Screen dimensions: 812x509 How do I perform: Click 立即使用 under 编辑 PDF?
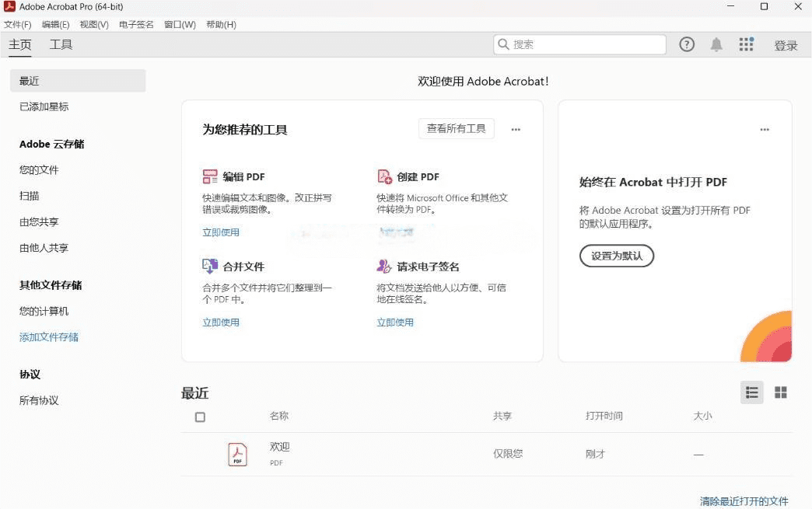(x=221, y=232)
